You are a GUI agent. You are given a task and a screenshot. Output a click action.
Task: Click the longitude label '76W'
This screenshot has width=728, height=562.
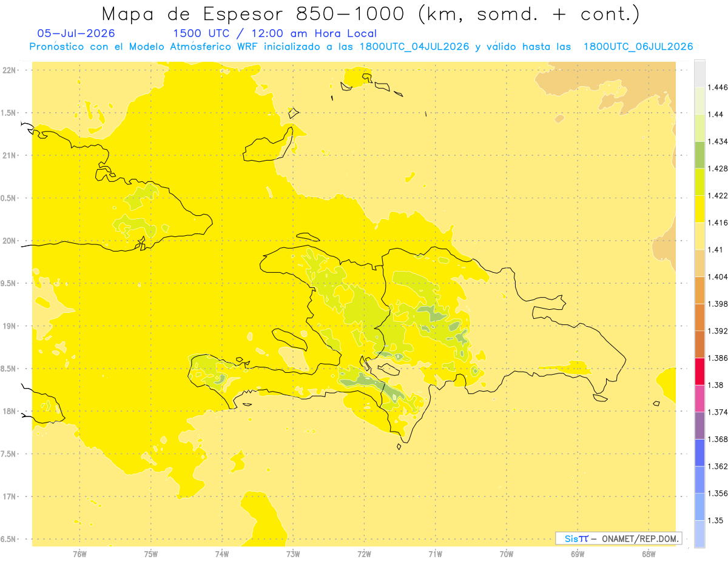79,554
